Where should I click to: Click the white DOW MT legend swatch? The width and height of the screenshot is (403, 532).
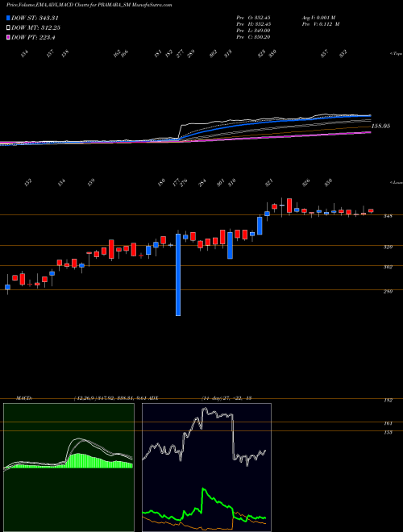pyautogui.click(x=9, y=28)
